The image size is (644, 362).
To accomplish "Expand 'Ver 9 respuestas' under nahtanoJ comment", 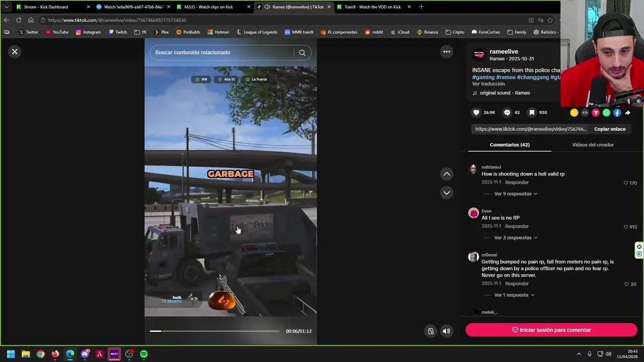I will (x=516, y=194).
